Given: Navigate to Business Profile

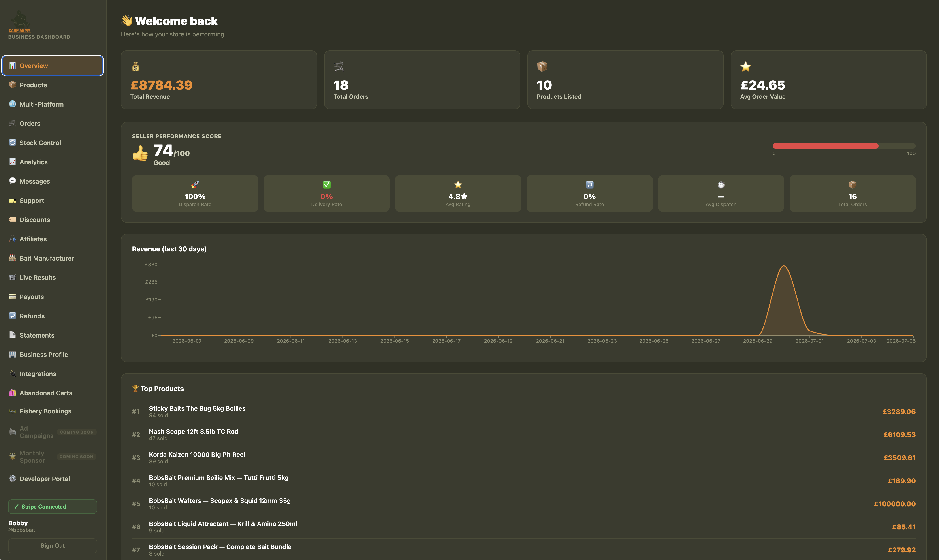Looking at the screenshot, I should pyautogui.click(x=52, y=354).
